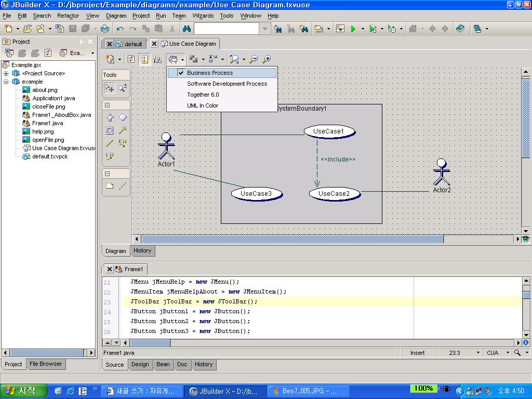The height and width of the screenshot is (399, 532).
Task: Pick the System Boundary tool
Action: coord(110,131)
